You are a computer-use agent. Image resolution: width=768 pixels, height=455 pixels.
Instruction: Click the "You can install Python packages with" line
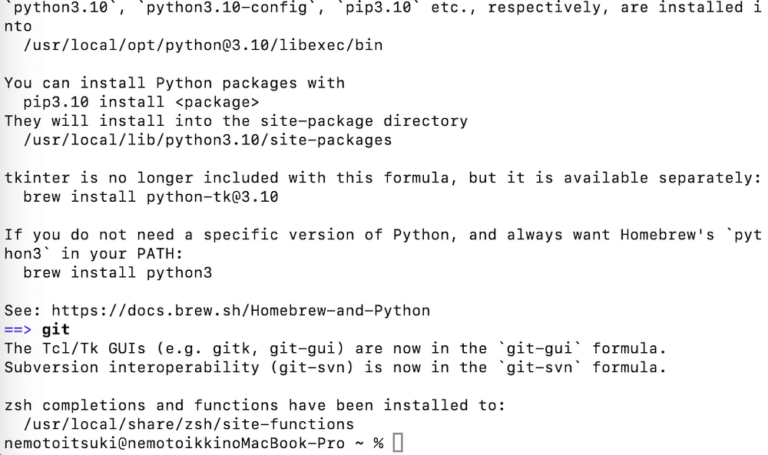coord(174,83)
